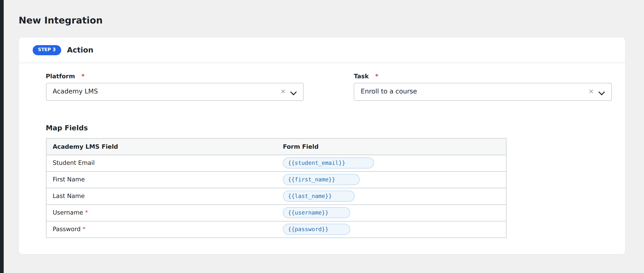Click the Action step heading
The height and width of the screenshot is (273, 644).
[80, 50]
